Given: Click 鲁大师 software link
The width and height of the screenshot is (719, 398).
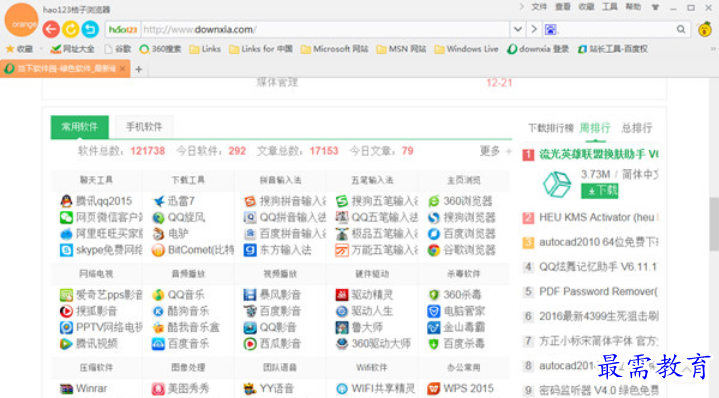Looking at the screenshot, I should coord(367,327).
